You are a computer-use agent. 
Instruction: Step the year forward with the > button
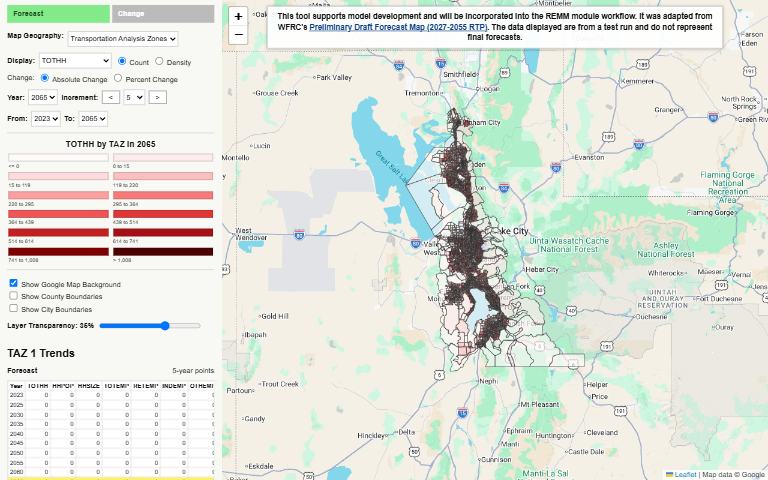157,97
